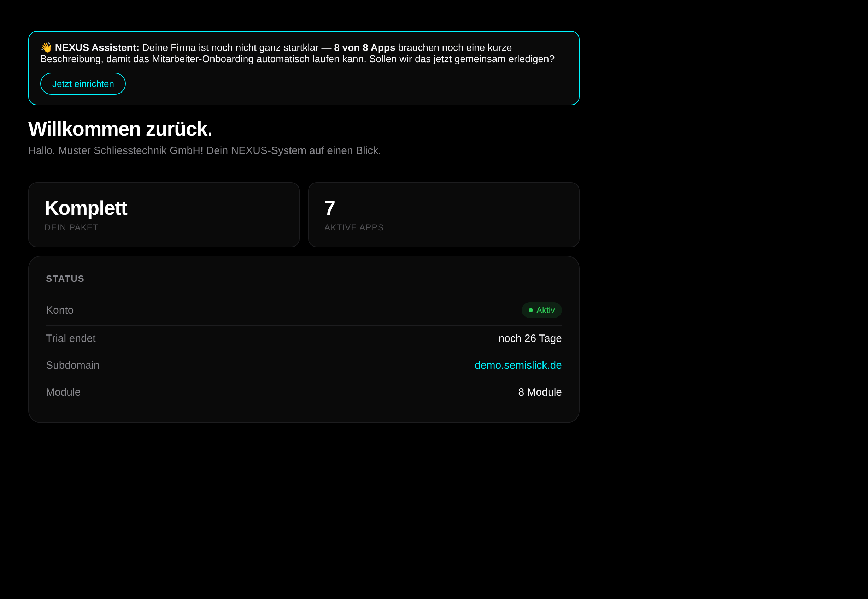
Task: Click the '8 von 8 Apps' bold text
Action: coord(364,48)
